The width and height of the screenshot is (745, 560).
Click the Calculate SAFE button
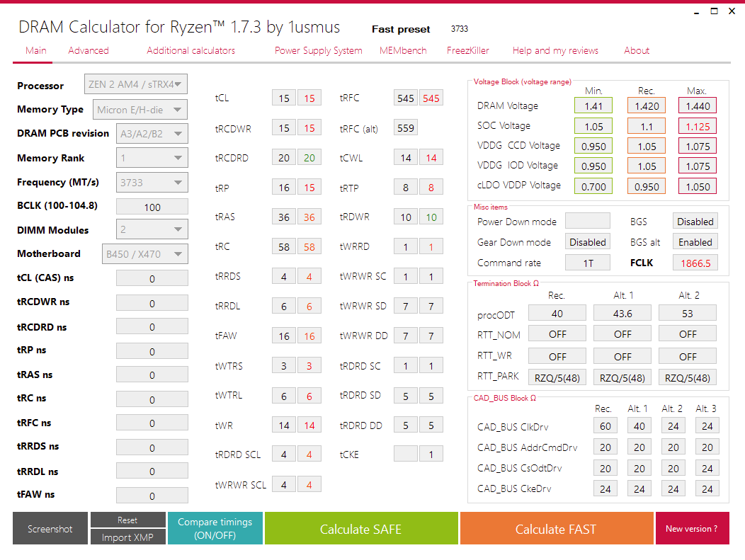(x=361, y=528)
